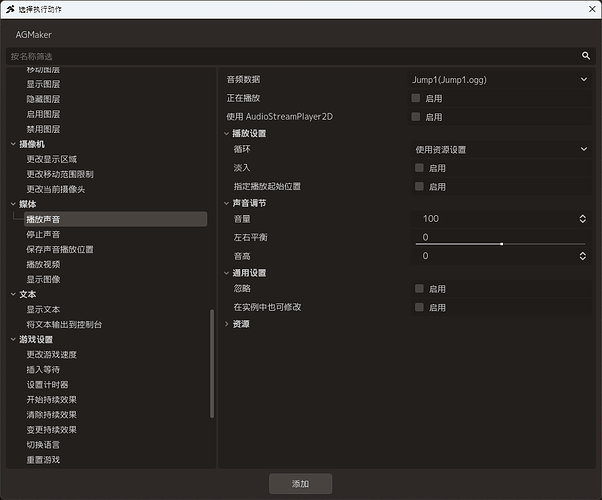Click the AGMaker logo in title bar

point(10,9)
